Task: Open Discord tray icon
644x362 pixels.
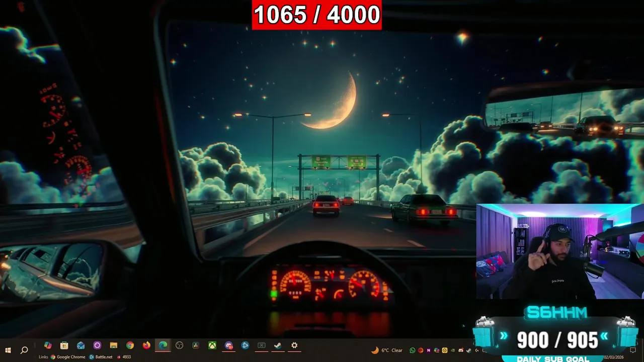Action: pos(461,350)
